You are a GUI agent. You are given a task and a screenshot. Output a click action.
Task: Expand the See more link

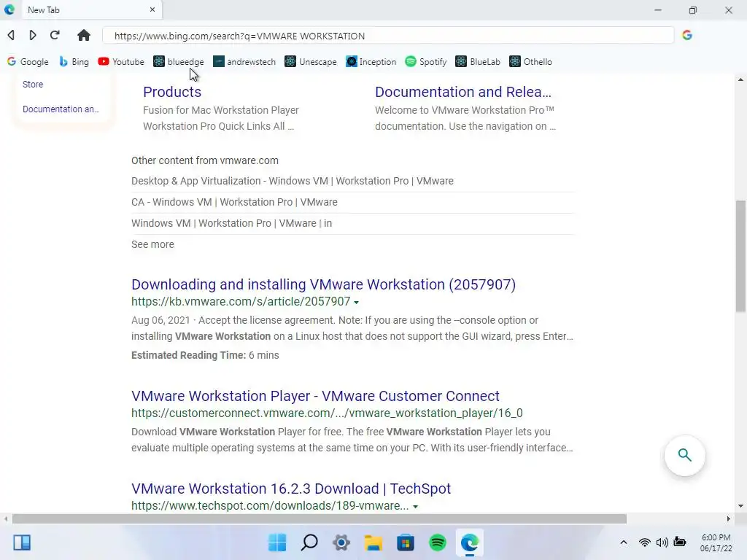tap(153, 244)
